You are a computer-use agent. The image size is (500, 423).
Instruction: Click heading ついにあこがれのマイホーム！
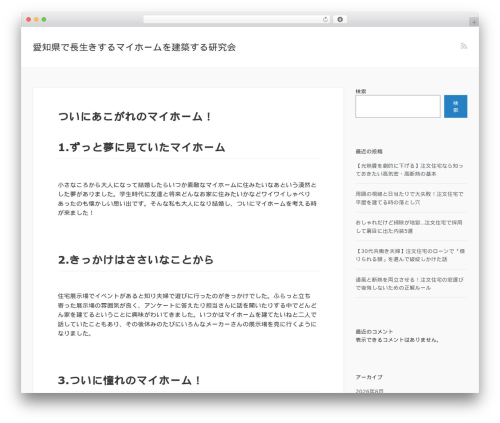135,117
